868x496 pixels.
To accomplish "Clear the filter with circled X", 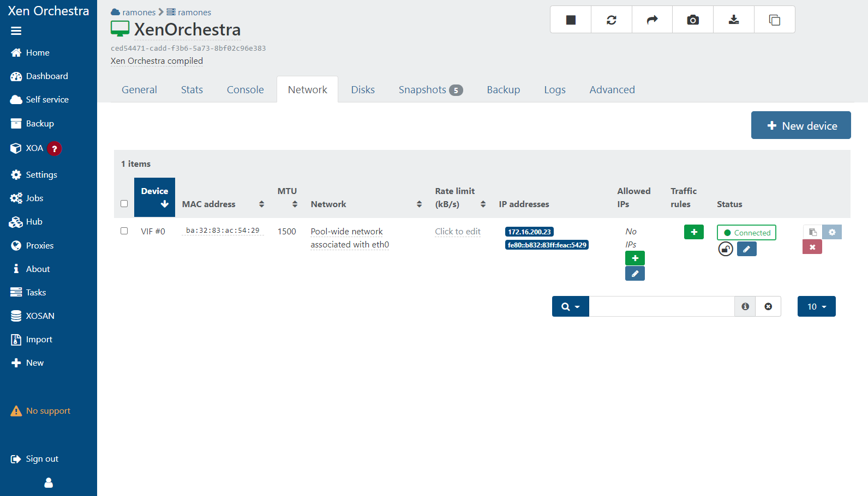I will (x=768, y=306).
